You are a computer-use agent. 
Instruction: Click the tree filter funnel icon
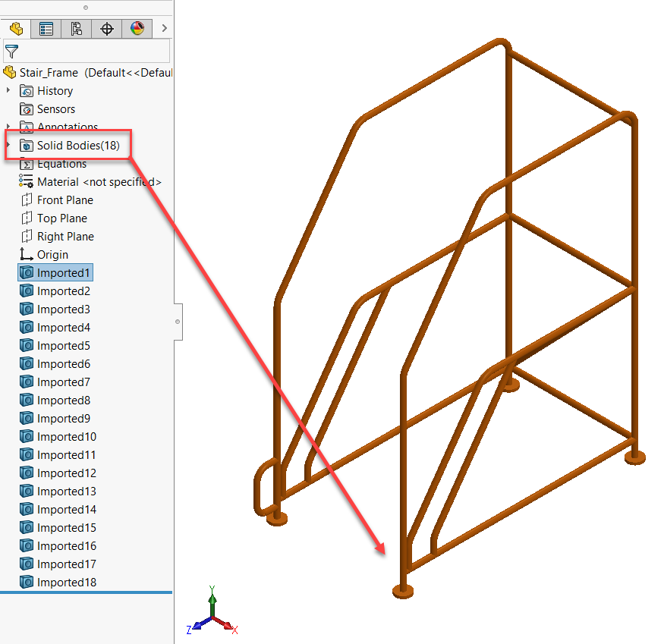pos(11,52)
